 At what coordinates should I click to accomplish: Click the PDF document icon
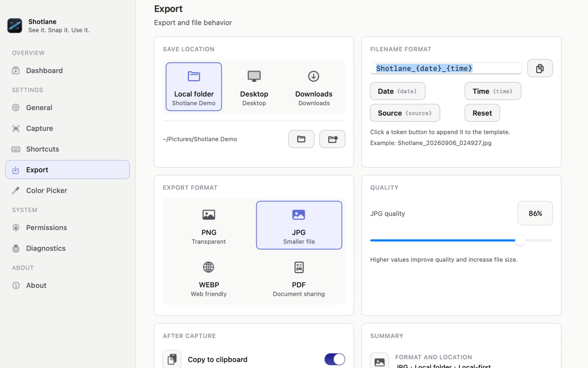pos(299,267)
